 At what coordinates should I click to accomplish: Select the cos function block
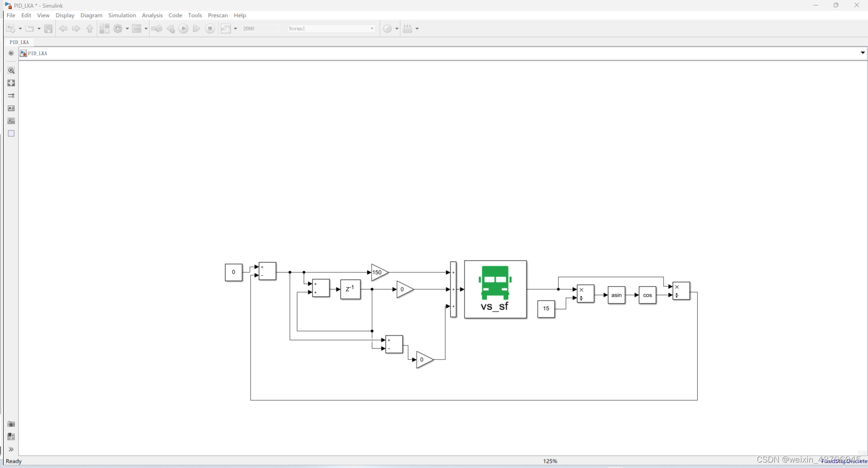647,295
